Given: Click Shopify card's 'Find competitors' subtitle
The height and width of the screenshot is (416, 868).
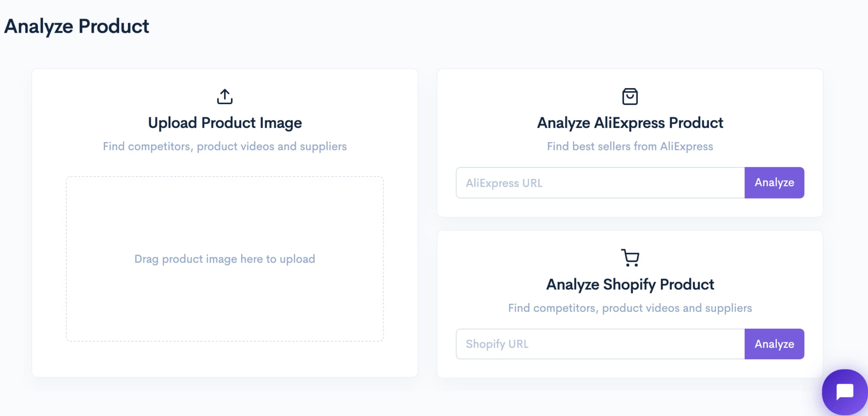Looking at the screenshot, I should point(630,308).
